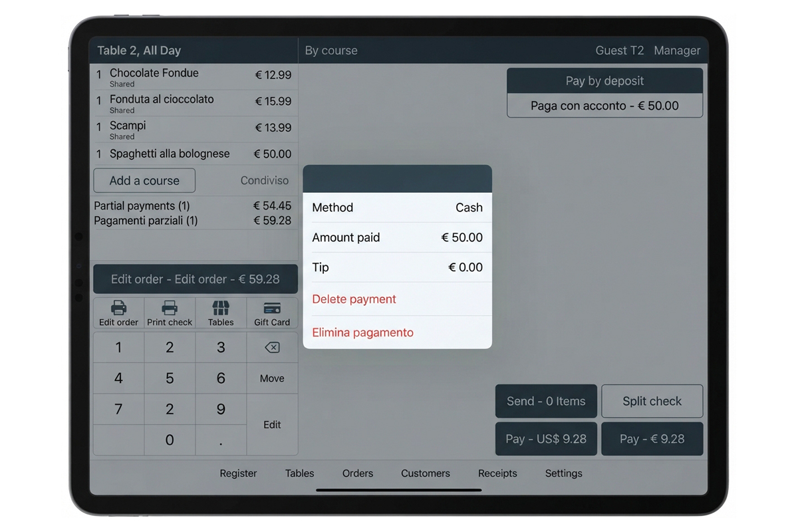Open the Customers tab
The height and width of the screenshot is (532, 798).
coord(426,473)
